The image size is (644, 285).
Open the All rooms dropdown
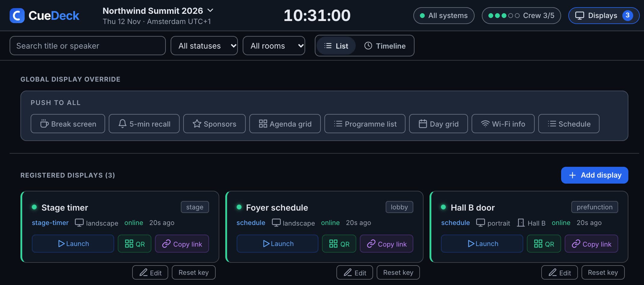click(274, 46)
